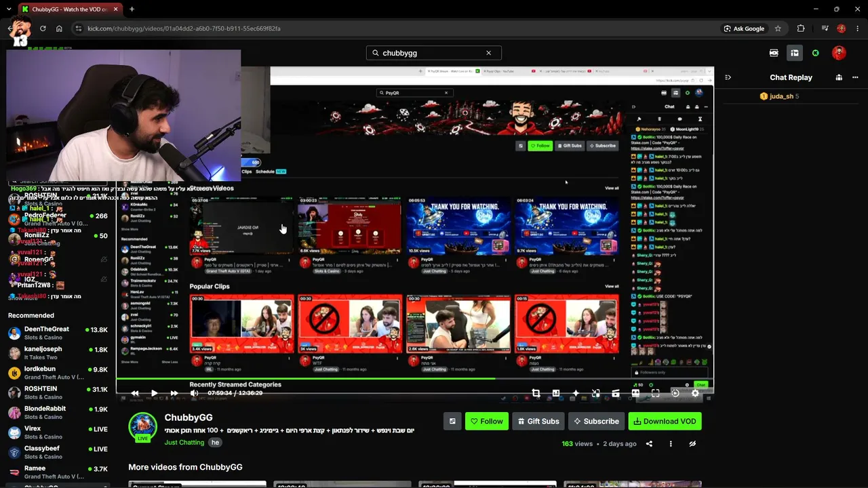Ask Google about this page
This screenshot has width=868, height=488.
[744, 28]
